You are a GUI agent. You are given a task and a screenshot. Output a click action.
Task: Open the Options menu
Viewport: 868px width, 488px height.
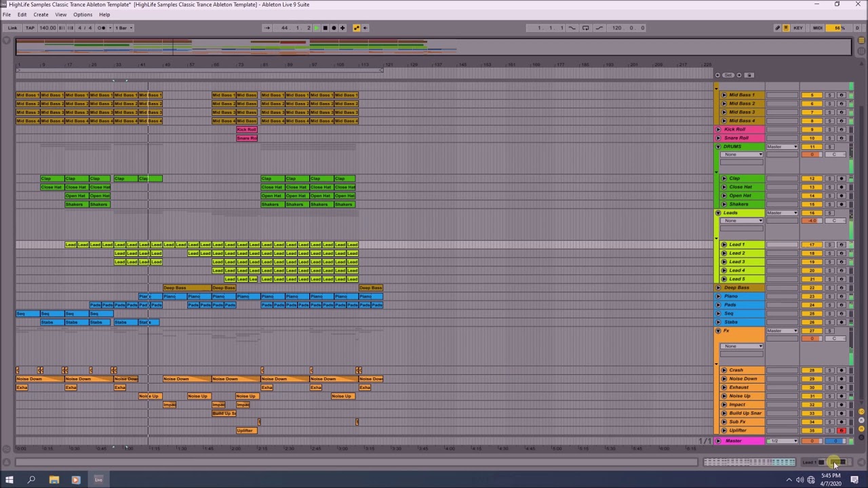(x=83, y=14)
